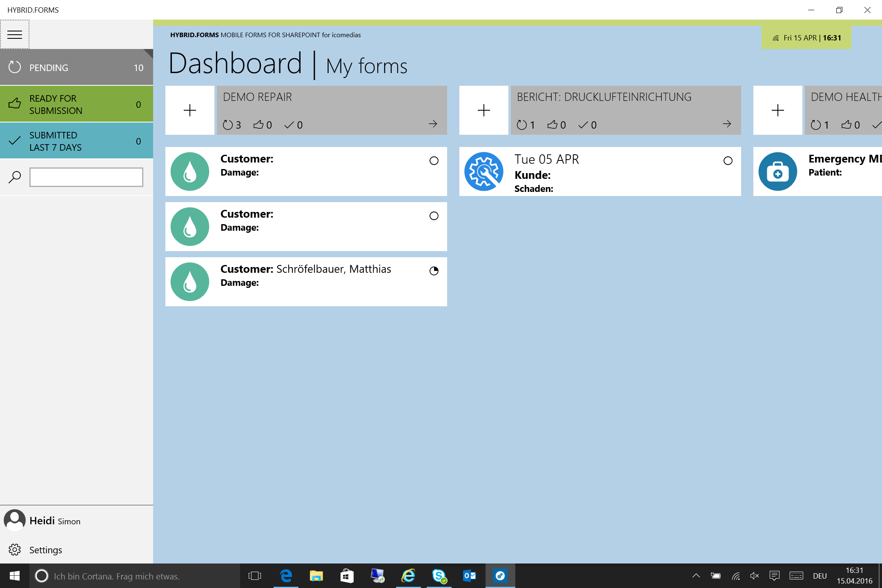882x588 pixels.
Task: Click Demo Repair checkmark submitted count
Action: [x=294, y=125]
